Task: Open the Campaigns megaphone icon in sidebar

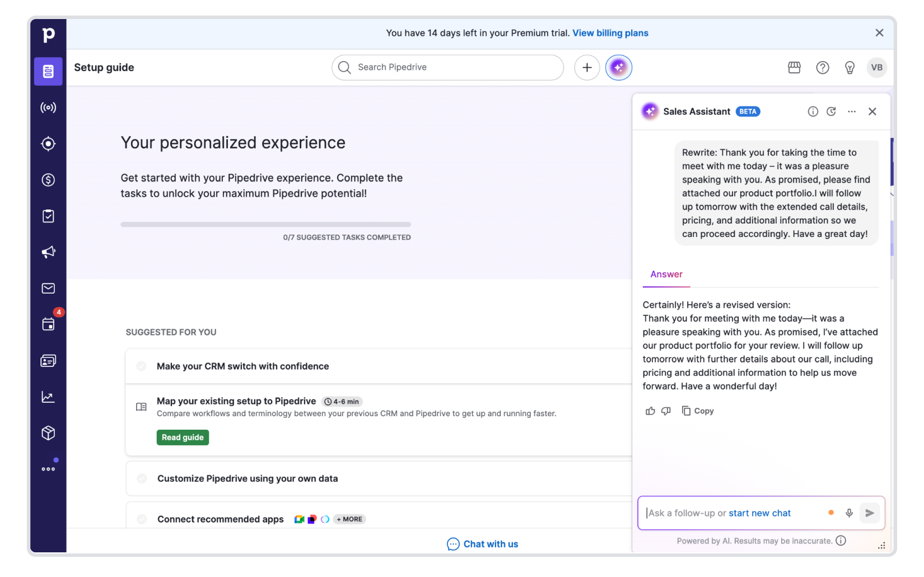Action: click(48, 252)
